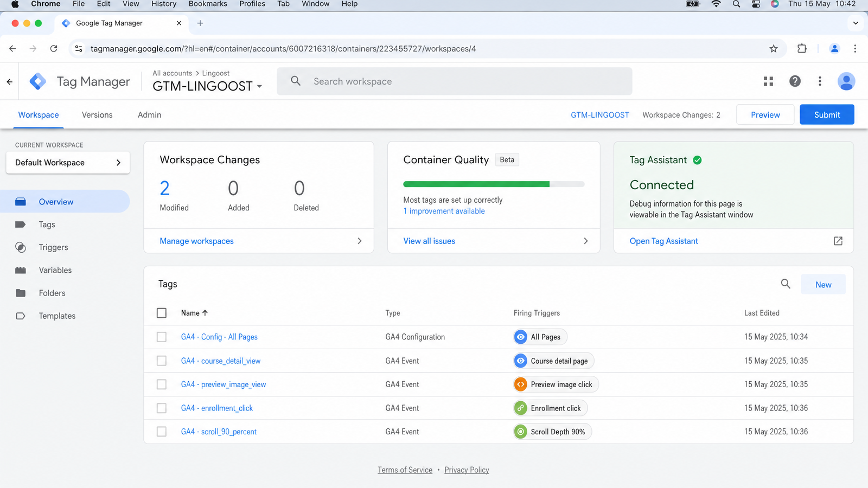Viewport: 868px width, 488px height.
Task: Click the Triggers sidebar icon
Action: click(x=21, y=247)
